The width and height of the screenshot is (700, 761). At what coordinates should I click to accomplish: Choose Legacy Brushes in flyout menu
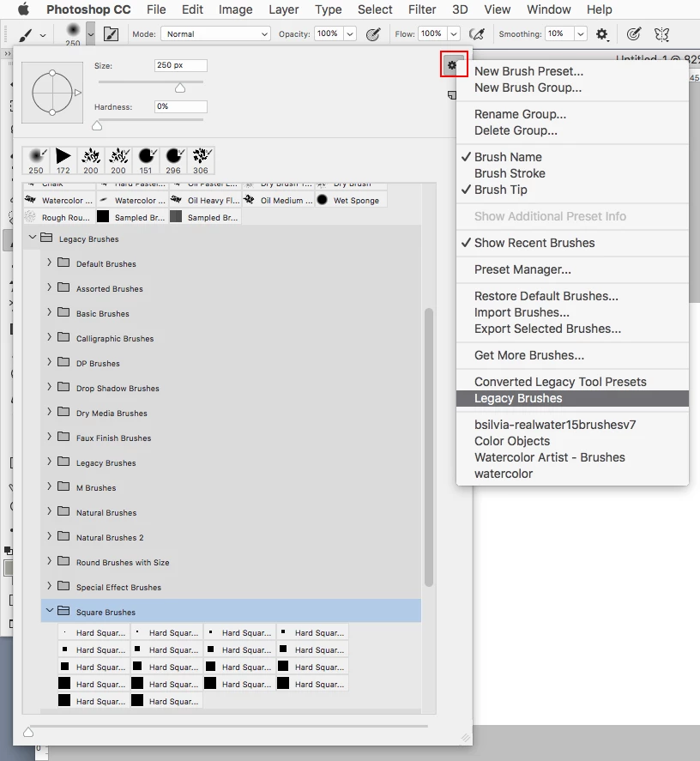pyautogui.click(x=572, y=398)
